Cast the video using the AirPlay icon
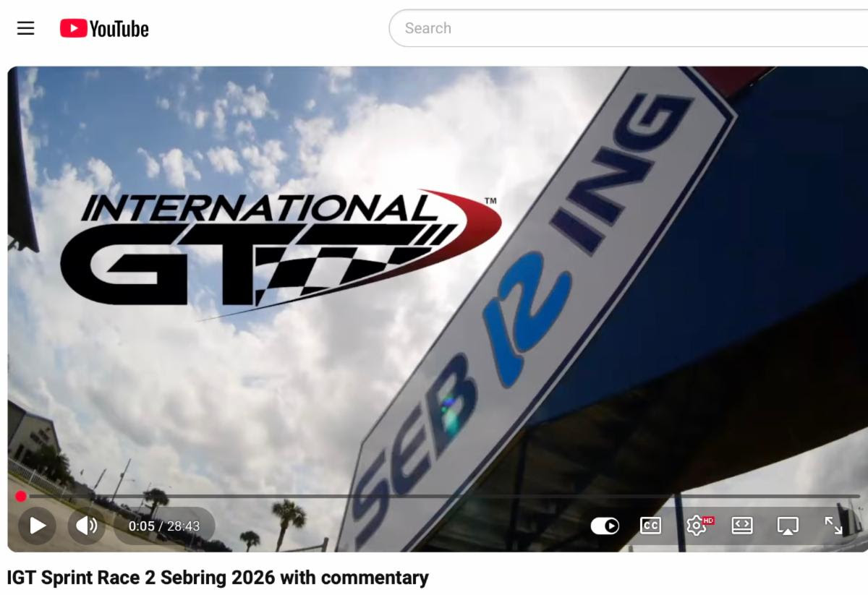The width and height of the screenshot is (868, 595). click(x=788, y=526)
